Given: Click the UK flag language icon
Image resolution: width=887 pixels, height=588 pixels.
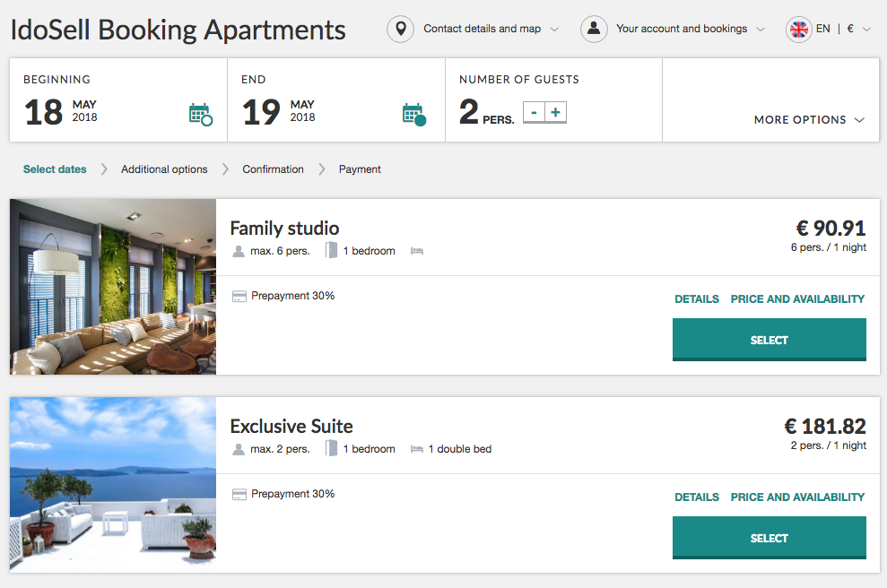Looking at the screenshot, I should pos(798,29).
